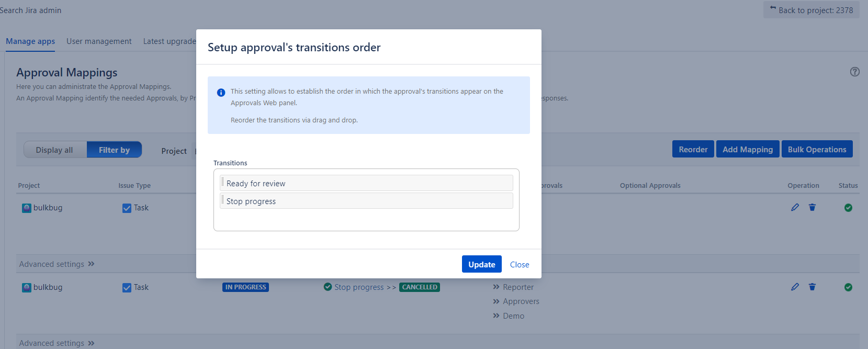Screen dimensions: 868x349
Task: Open the User management tab
Action: coord(99,41)
